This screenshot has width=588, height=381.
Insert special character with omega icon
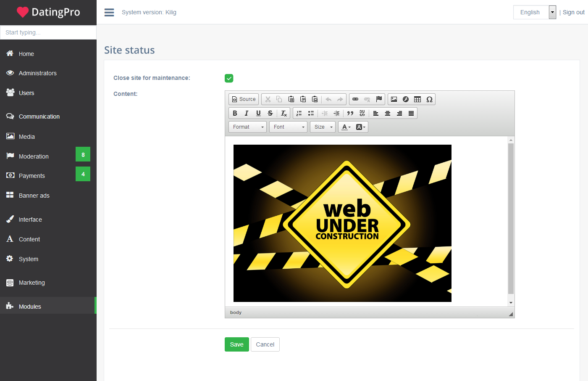click(x=429, y=99)
